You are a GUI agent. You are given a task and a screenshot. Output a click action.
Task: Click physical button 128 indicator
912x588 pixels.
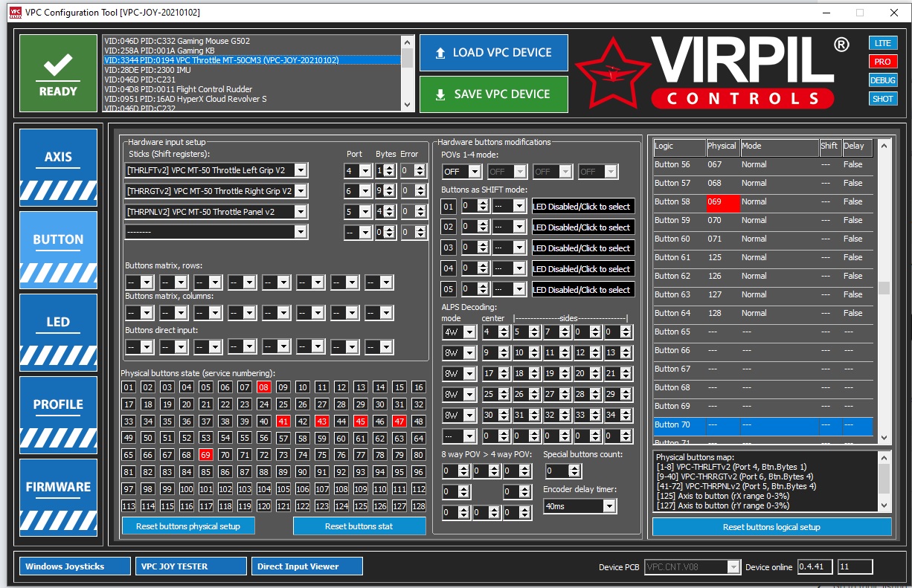418,506
